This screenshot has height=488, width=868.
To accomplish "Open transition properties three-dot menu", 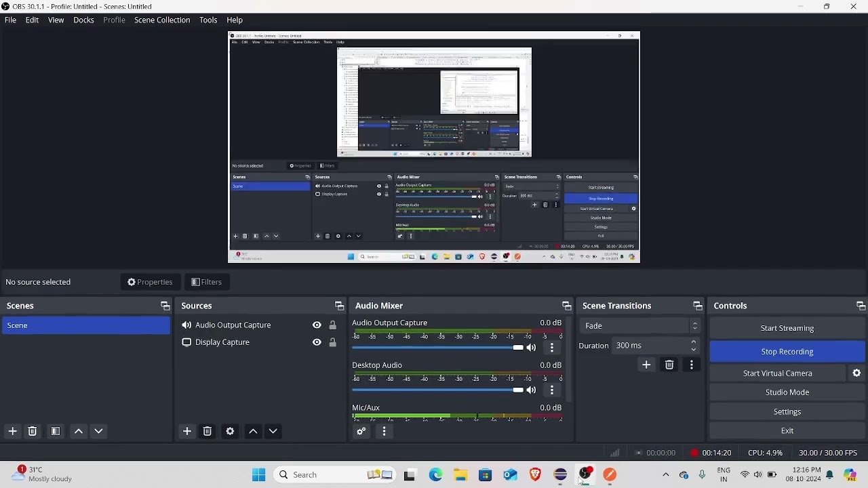I will 691,365.
